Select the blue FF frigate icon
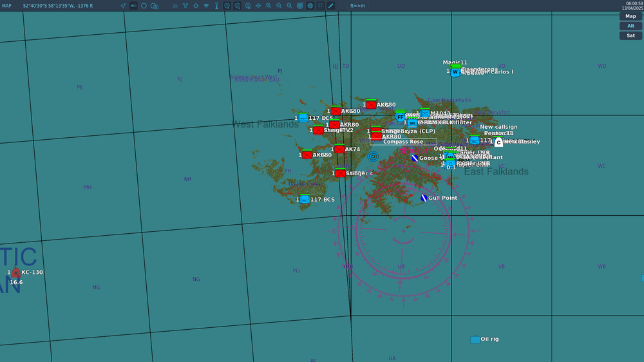Viewport: 644px width, 362px height. click(400, 117)
